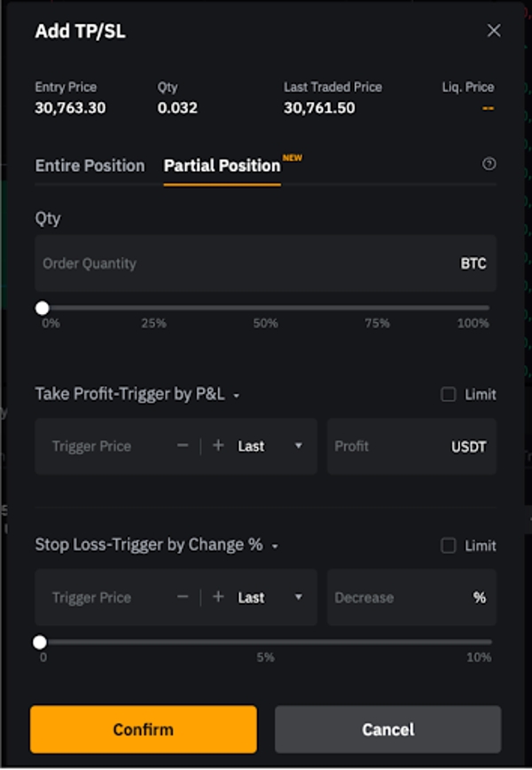
Task: Click the BTC unit label in Qty field
Action: pyautogui.click(x=475, y=263)
